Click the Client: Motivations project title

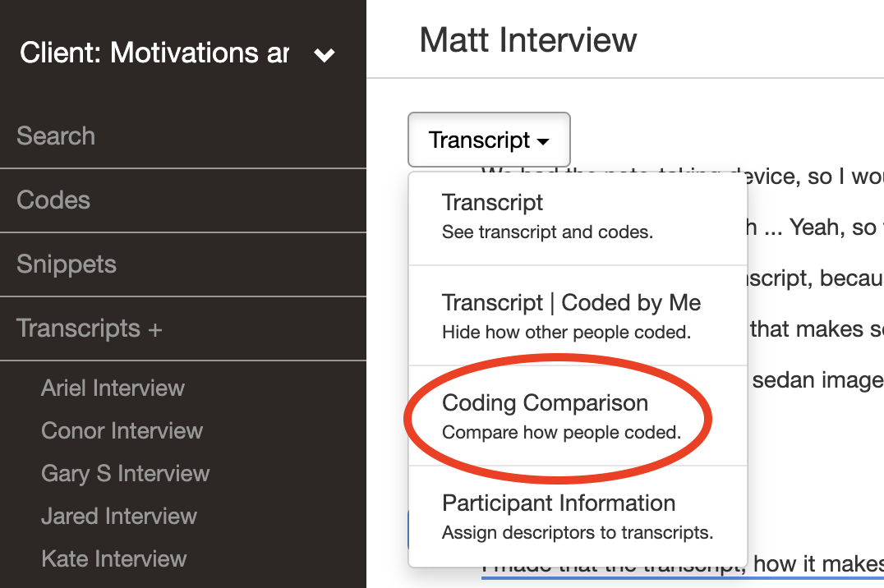pos(154,53)
